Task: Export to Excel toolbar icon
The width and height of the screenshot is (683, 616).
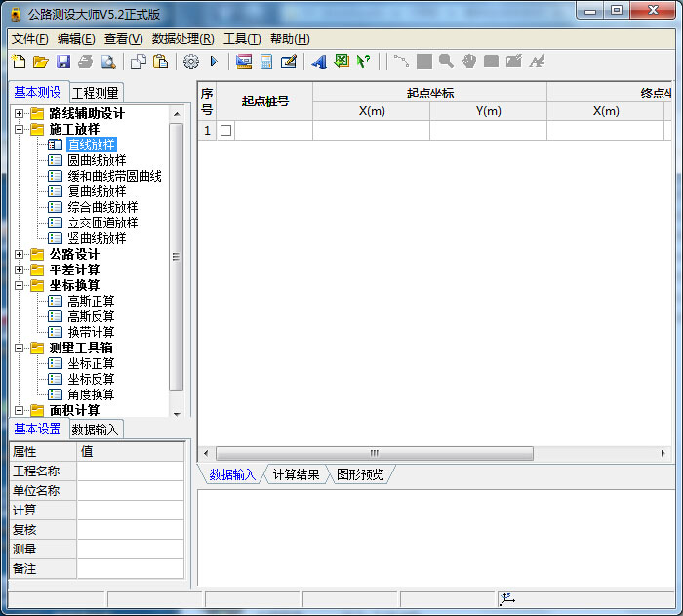Action: tap(341, 61)
